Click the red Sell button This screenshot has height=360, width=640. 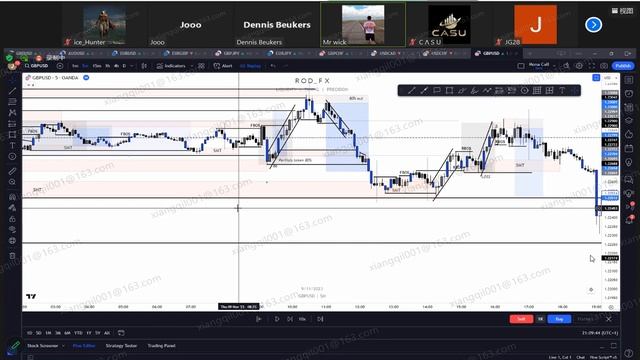click(x=521, y=319)
